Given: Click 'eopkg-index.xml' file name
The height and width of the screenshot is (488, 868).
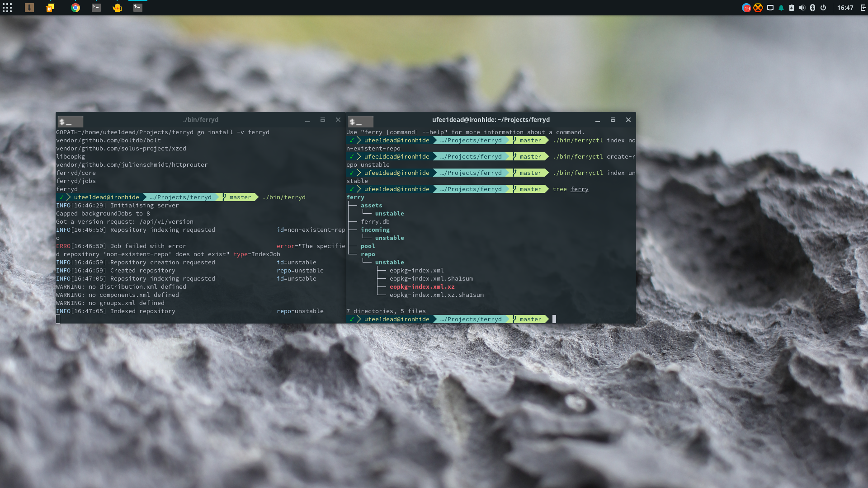Looking at the screenshot, I should (x=417, y=271).
